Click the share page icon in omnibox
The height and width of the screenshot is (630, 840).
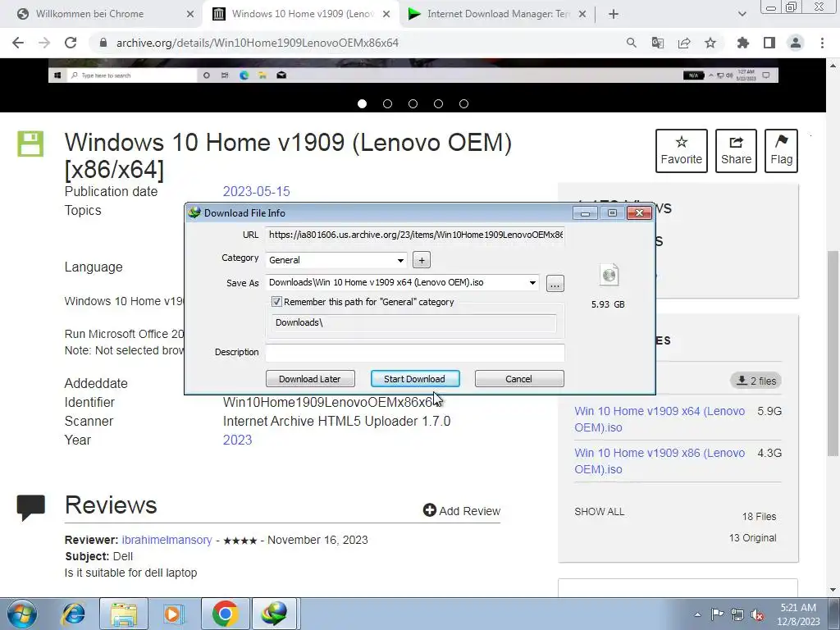(684, 43)
